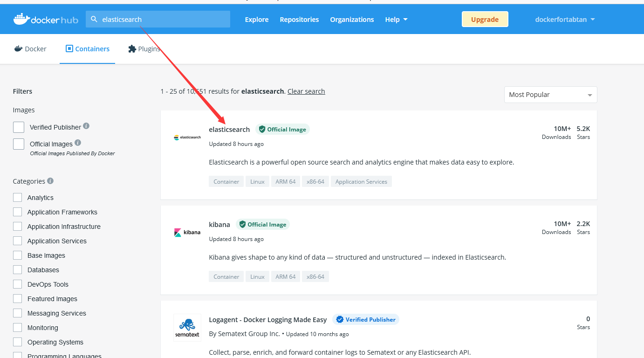Click the Verified Publisher info icon
This screenshot has height=358, width=644.
point(86,126)
